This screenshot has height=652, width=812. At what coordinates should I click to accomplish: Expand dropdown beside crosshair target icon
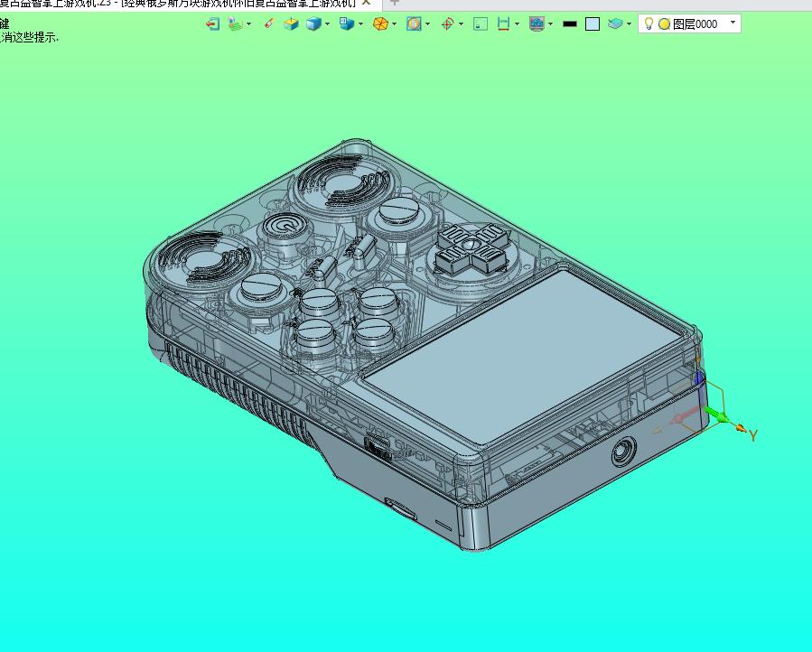461,23
